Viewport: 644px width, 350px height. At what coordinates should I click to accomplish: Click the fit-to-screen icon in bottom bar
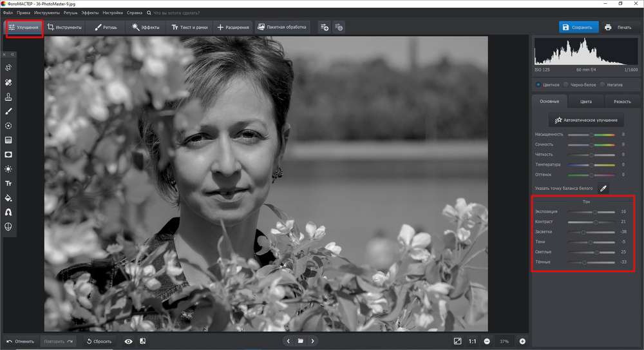pos(457,341)
